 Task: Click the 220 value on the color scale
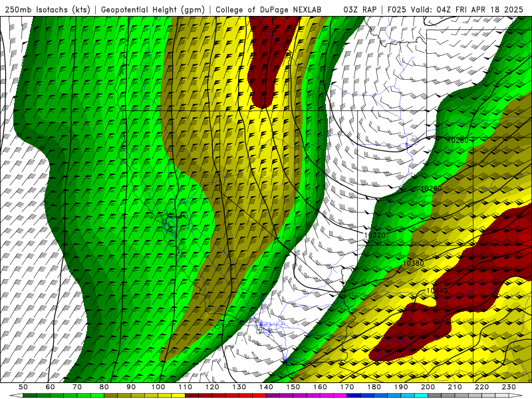point(482,387)
